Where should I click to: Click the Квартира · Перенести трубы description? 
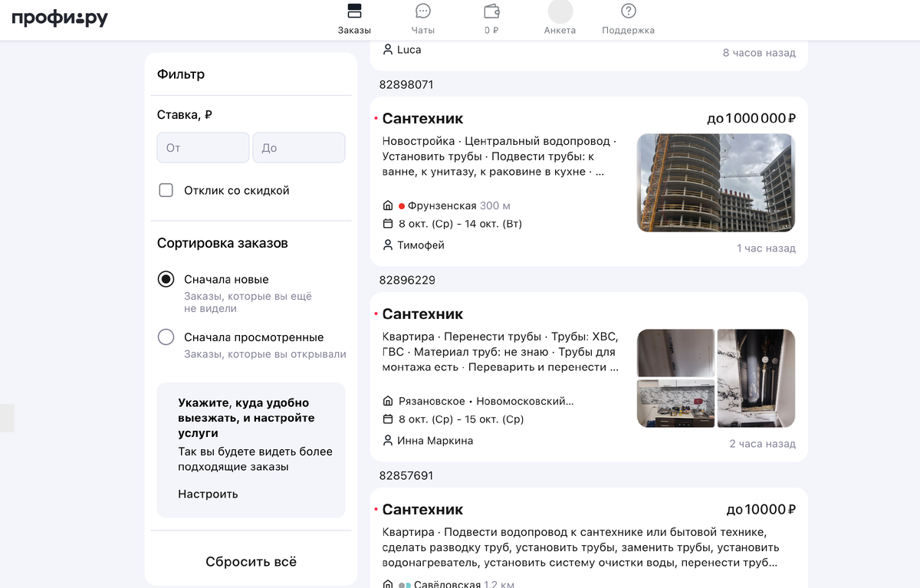pos(500,352)
